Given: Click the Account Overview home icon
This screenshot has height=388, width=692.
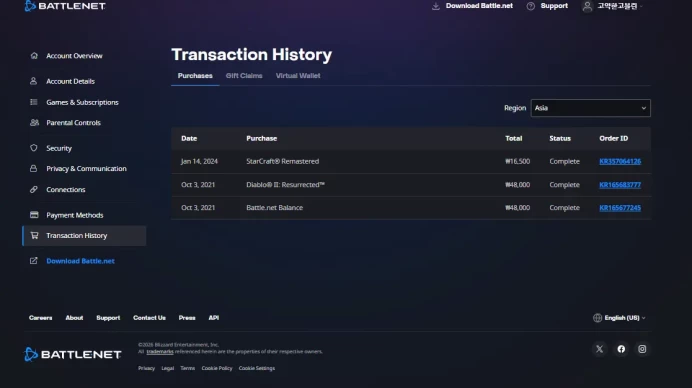Looking at the screenshot, I should [34, 56].
